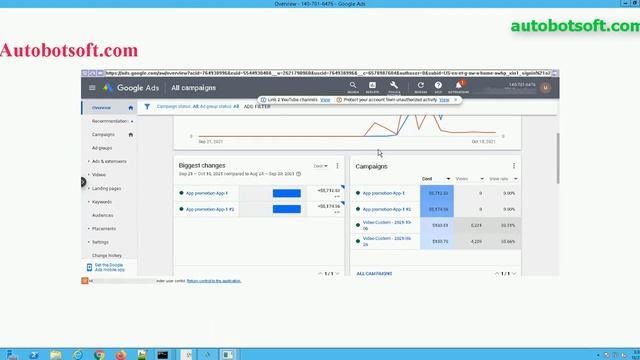Click ADD FILTER

257,107
